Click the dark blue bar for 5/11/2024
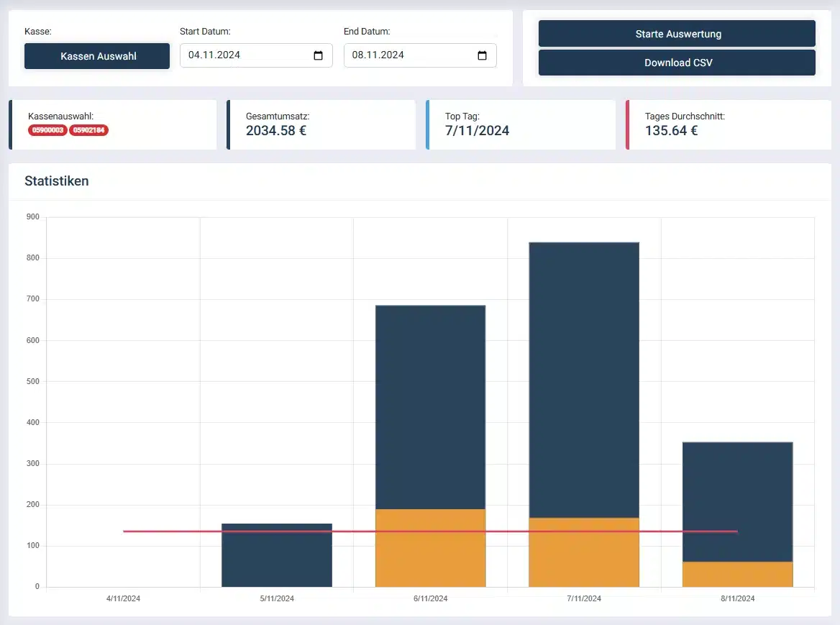Image resolution: width=840 pixels, height=625 pixels. [277, 555]
